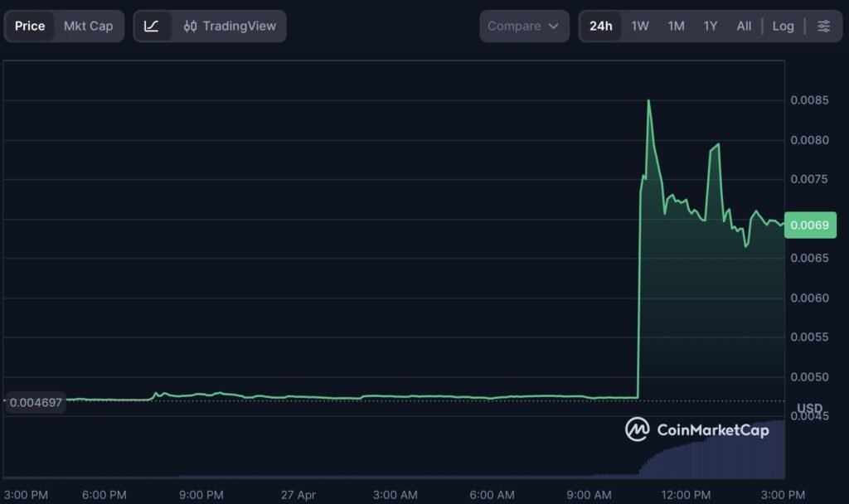Click the 27 Apr date axis label
This screenshot has width=849, height=504.
point(298,495)
